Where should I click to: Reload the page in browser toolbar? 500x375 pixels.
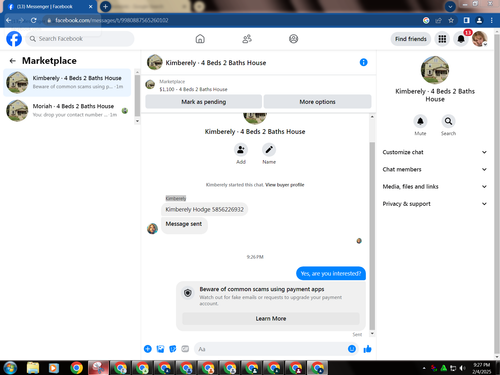click(x=33, y=20)
